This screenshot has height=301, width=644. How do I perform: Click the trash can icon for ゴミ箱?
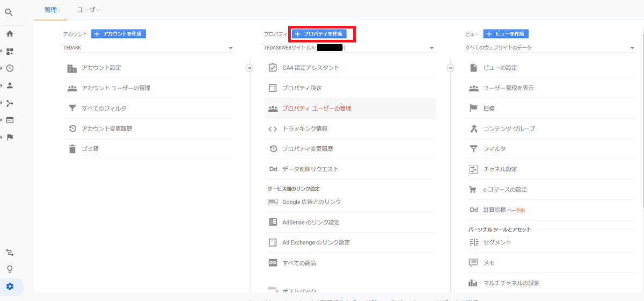tap(72, 149)
